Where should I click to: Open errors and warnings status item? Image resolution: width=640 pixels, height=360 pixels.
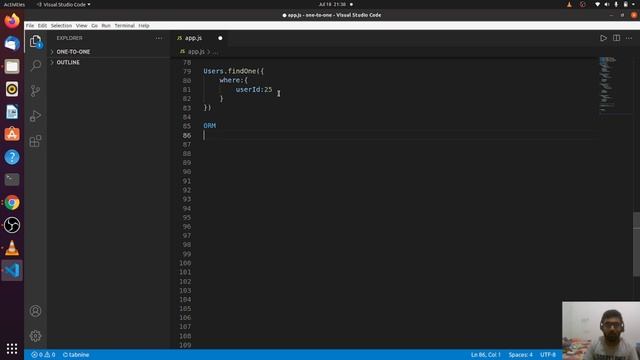coord(43,355)
